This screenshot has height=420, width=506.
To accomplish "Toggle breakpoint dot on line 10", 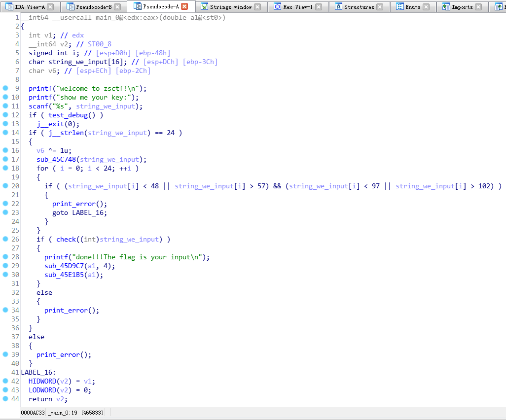I will click(5, 97).
